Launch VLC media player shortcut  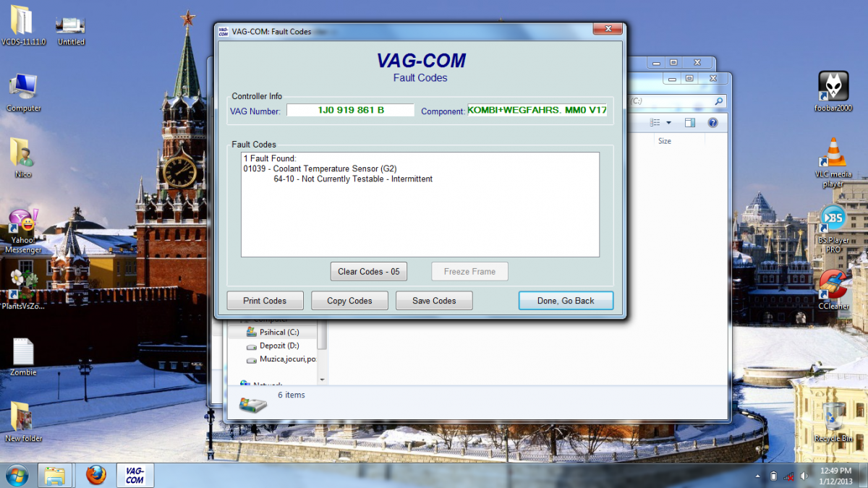[x=833, y=163]
